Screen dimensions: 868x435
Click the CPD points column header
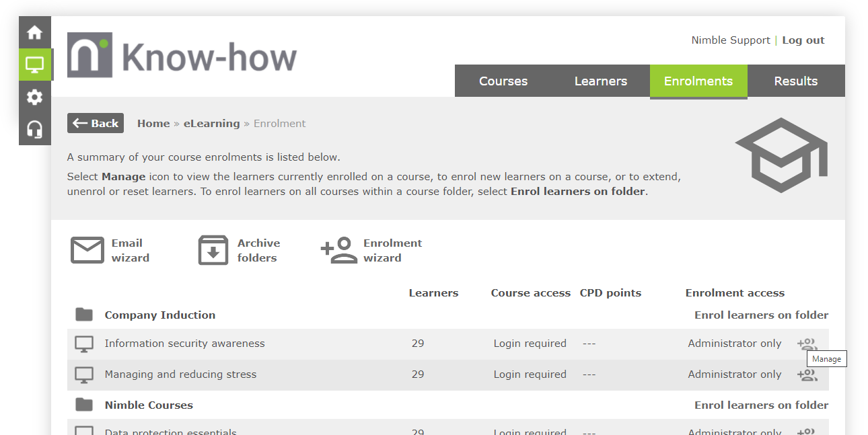coord(610,293)
